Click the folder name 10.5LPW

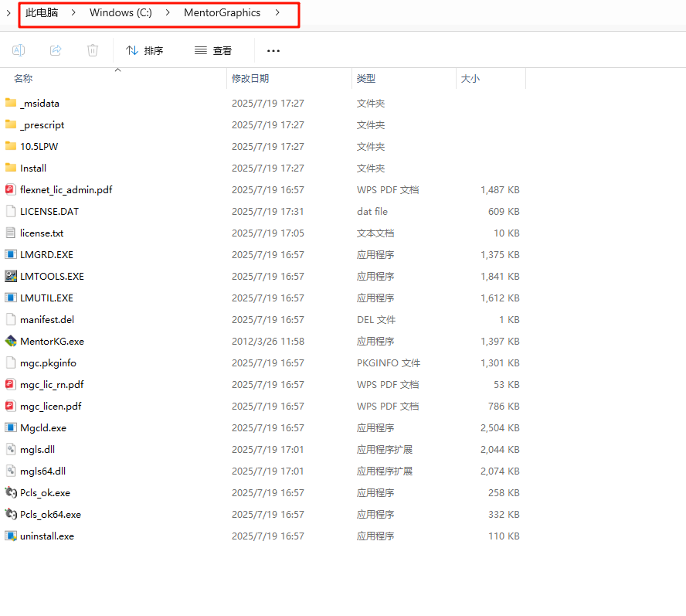pyautogui.click(x=39, y=146)
